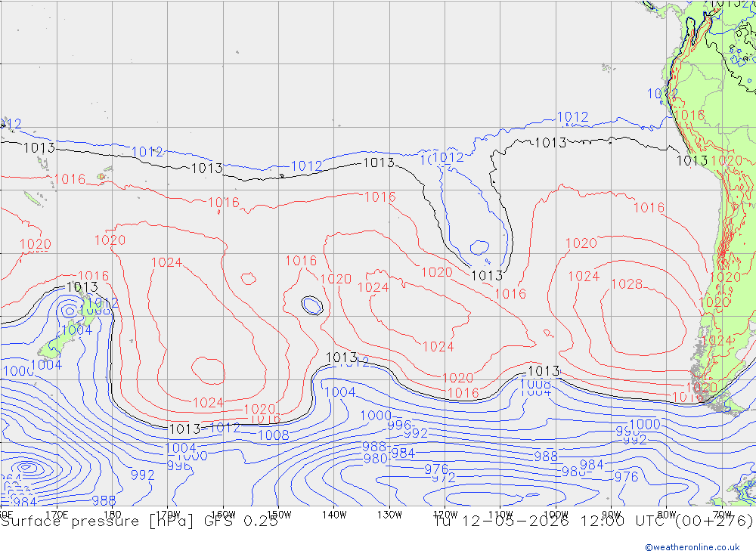The height and width of the screenshot is (554, 756).
Task: Select the 130W longitude label
Action: coord(389,515)
